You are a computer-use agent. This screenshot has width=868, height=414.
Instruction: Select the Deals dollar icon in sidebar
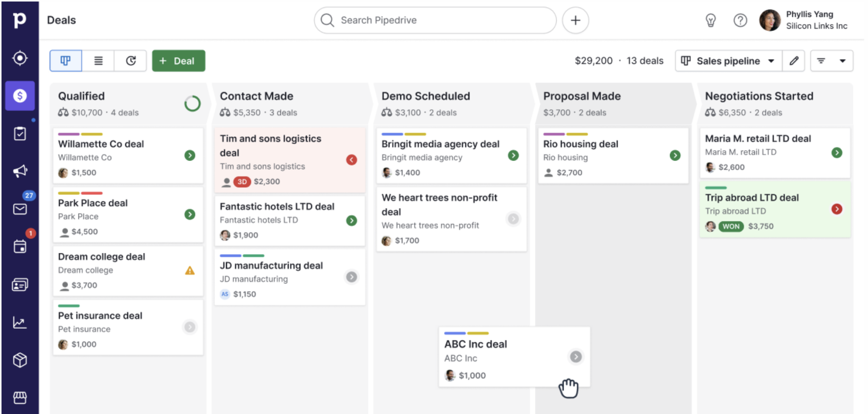point(20,96)
